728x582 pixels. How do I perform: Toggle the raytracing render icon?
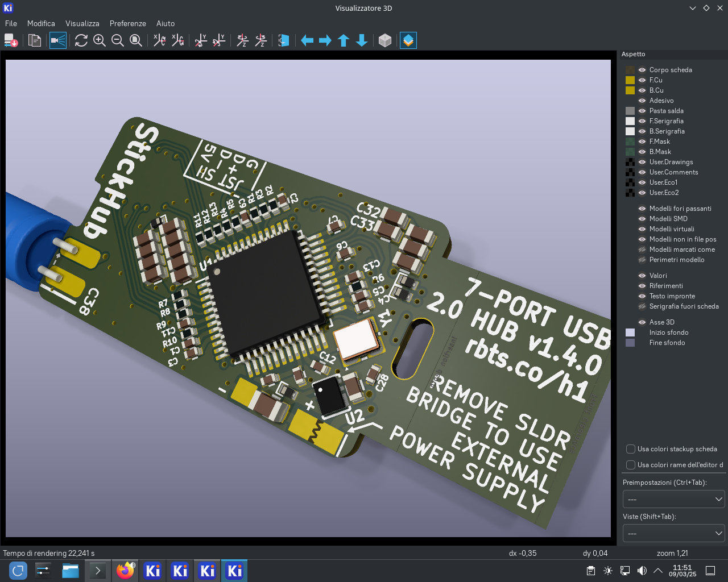tap(58, 40)
